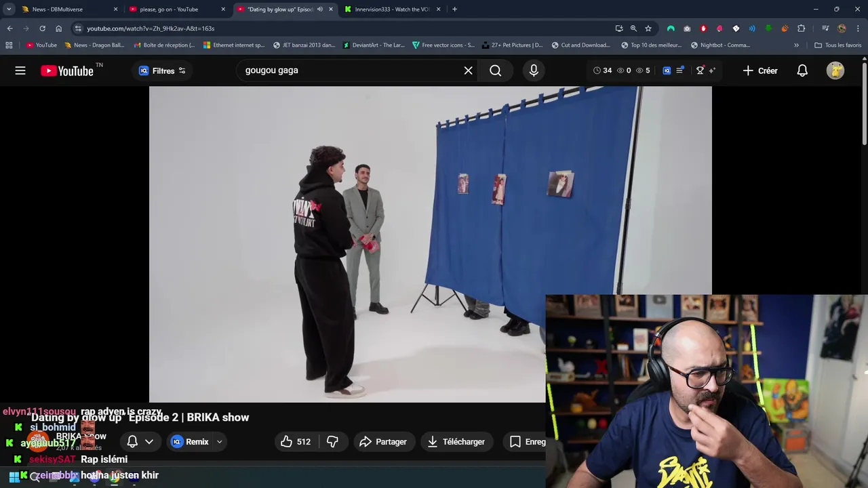Dislike the video with thumbs down
The width and height of the screenshot is (868, 488).
click(x=332, y=442)
